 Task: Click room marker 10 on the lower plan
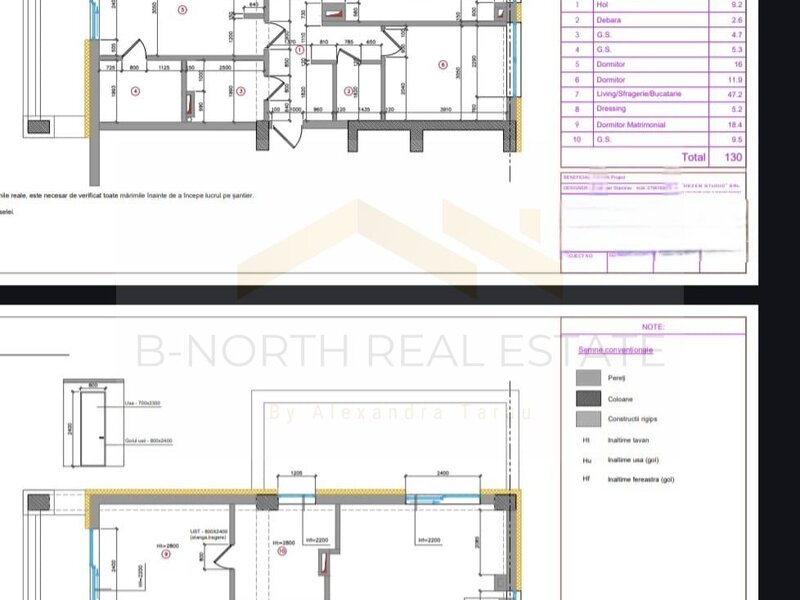(283, 550)
